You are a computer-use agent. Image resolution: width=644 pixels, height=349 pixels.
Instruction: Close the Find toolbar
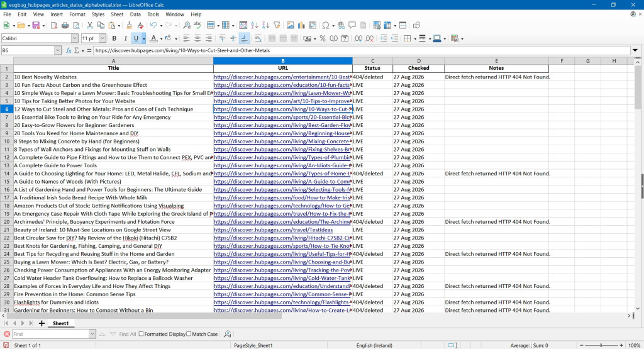[6, 334]
